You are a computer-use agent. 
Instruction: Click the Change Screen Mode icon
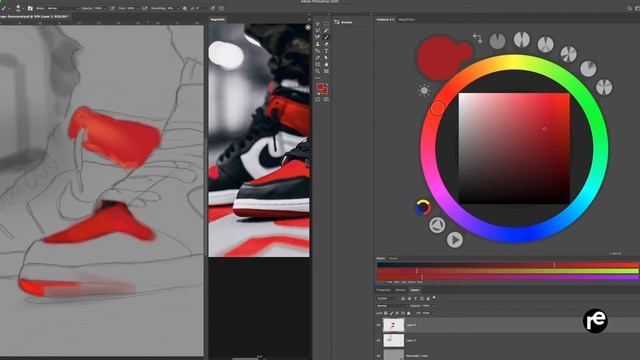326,99
